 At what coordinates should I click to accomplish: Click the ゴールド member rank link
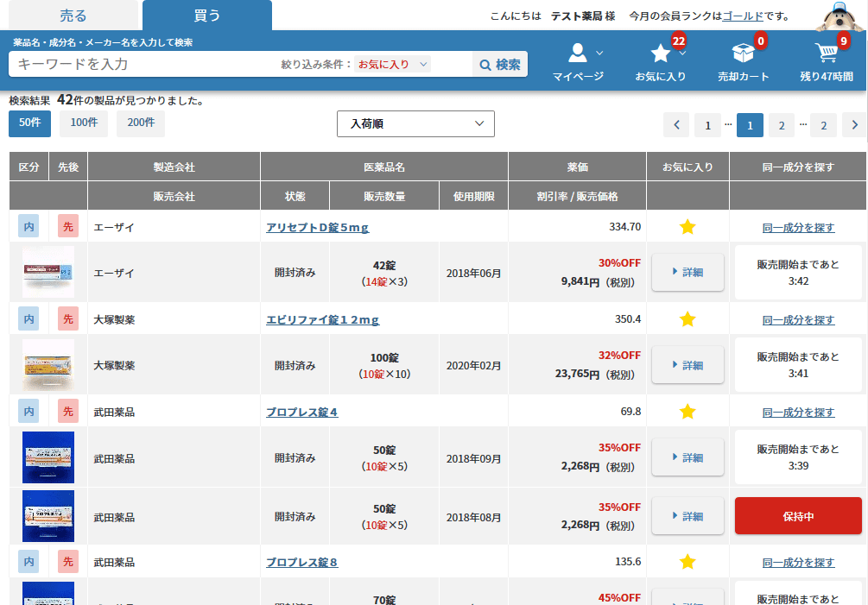pyautogui.click(x=743, y=16)
